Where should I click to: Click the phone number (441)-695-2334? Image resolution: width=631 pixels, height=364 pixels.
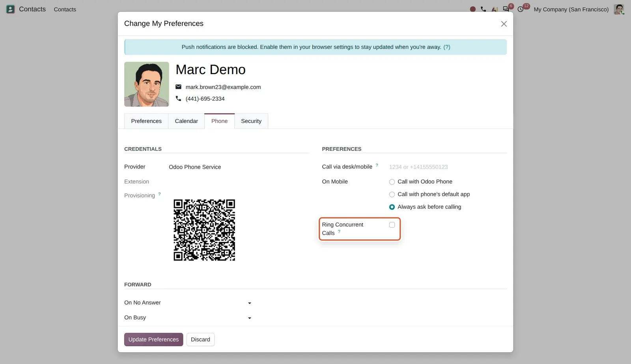pos(205,99)
